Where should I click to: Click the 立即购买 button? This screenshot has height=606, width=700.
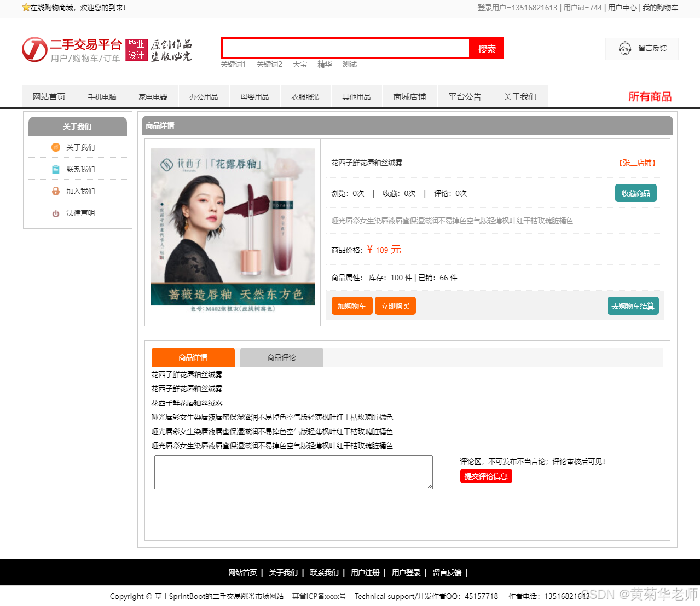[395, 305]
